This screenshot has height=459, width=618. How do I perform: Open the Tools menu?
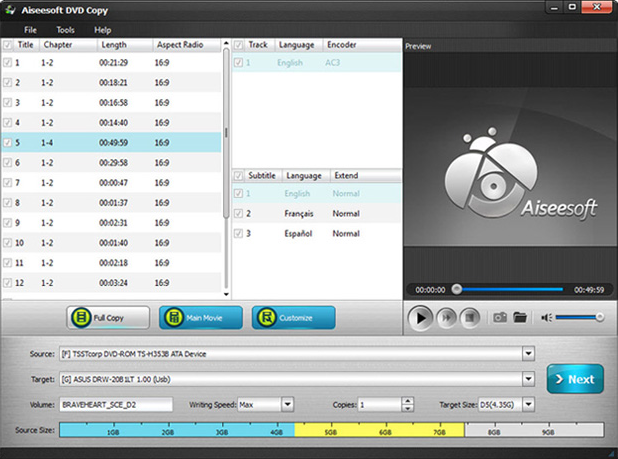65,30
